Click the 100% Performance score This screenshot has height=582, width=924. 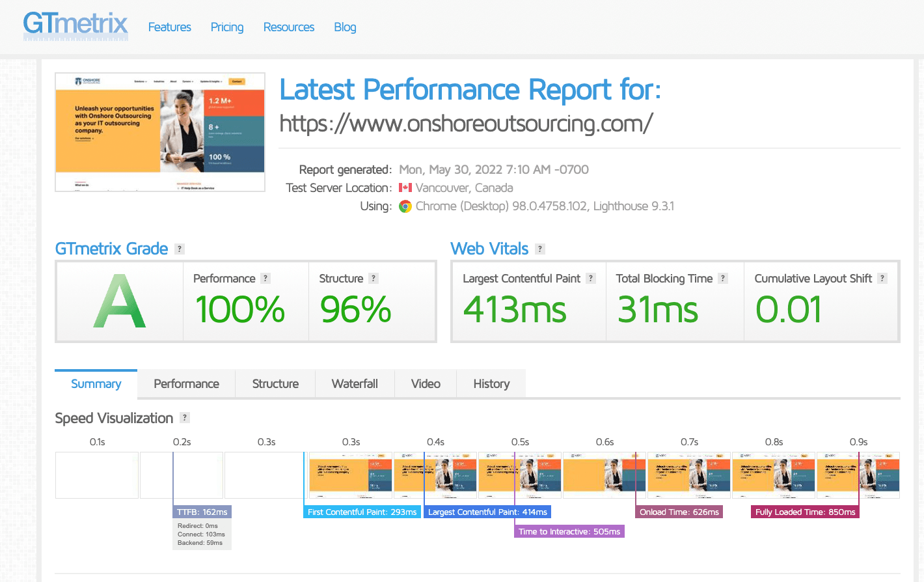tap(240, 309)
